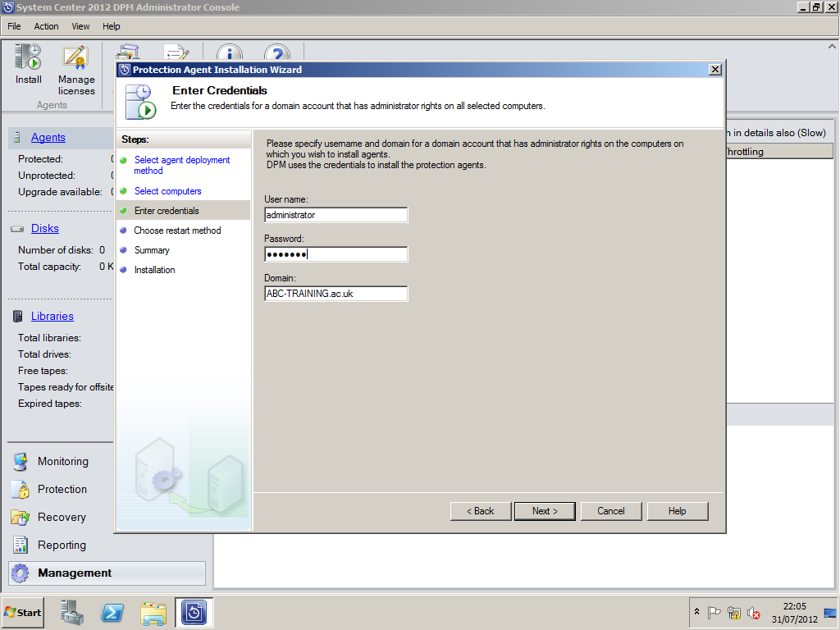Screen dimensions: 840x630
Task: Click in the Domain field
Action: tap(336, 294)
